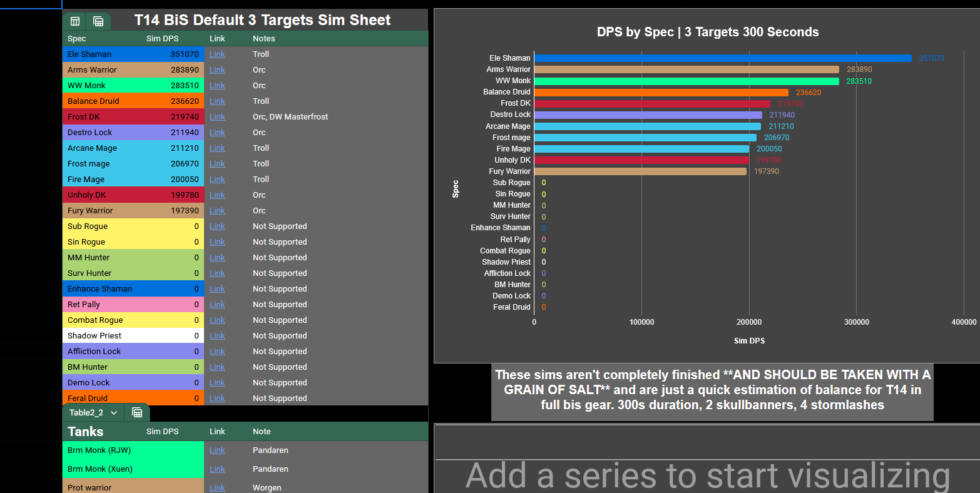Click the WW Monk bar in the chart

pyautogui.click(x=687, y=81)
